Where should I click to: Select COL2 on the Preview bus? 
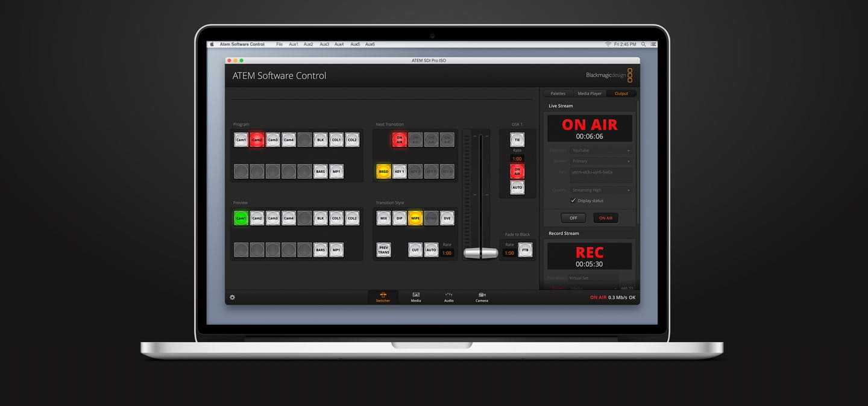pos(352,218)
